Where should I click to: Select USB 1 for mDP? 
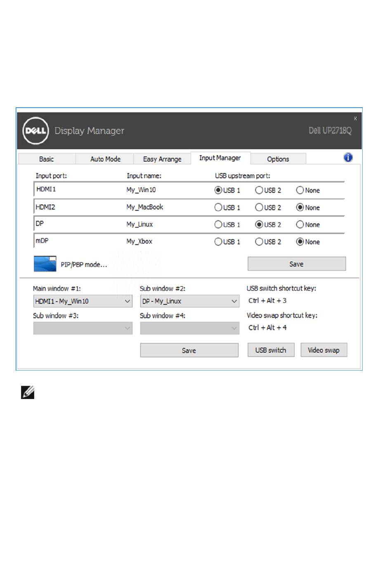(218, 242)
